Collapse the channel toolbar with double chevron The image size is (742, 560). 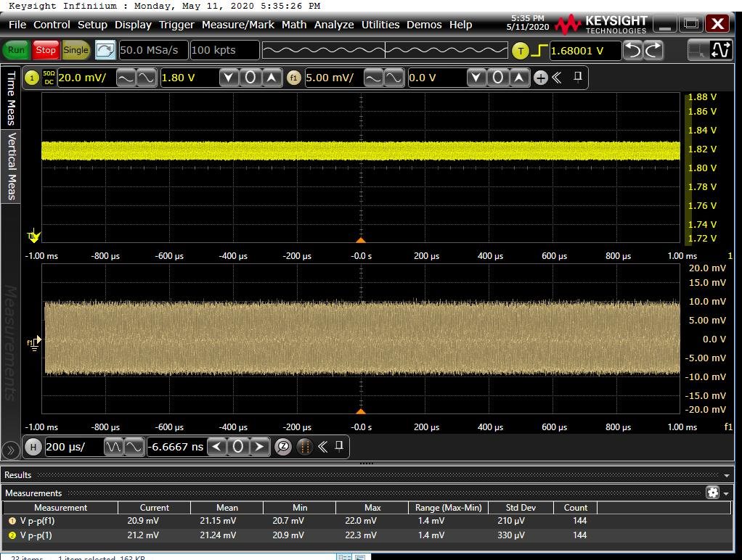(x=557, y=78)
